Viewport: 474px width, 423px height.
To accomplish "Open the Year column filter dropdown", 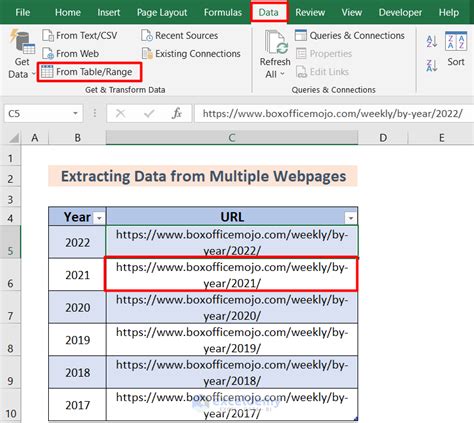I will tap(99, 218).
